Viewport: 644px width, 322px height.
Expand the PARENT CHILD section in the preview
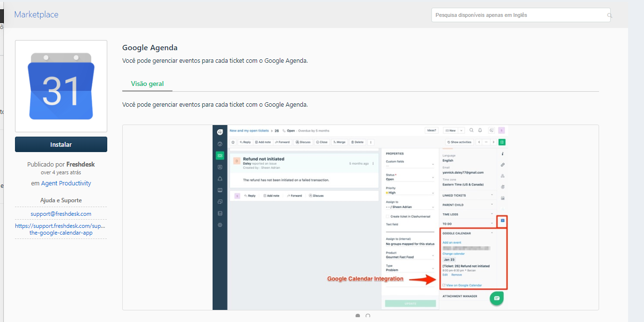pyautogui.click(x=468, y=205)
